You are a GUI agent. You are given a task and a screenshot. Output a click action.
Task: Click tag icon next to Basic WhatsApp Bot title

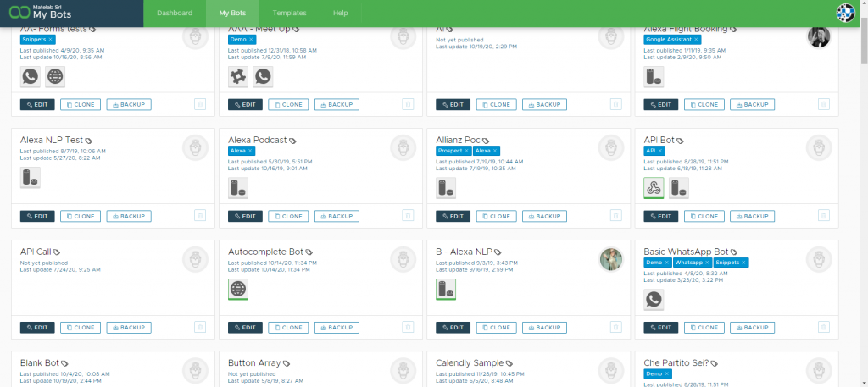[734, 252]
